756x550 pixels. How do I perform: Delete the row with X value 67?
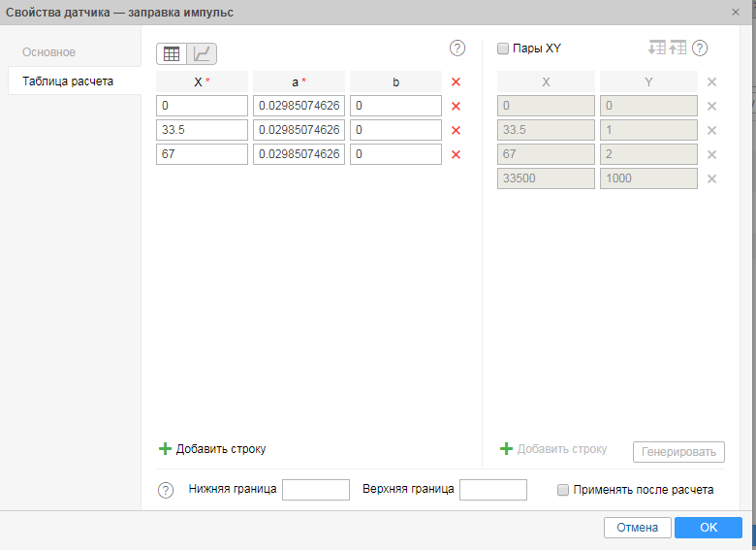[456, 154]
